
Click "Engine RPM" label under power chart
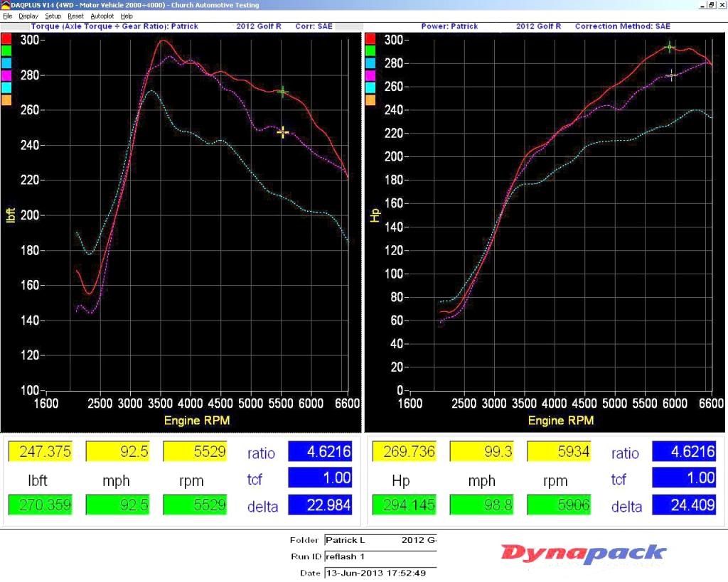click(x=561, y=421)
